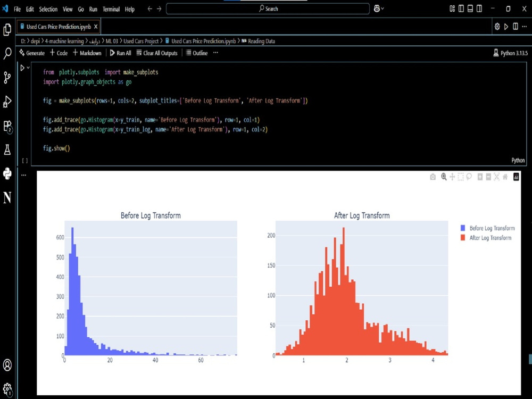Close the notebook tab with X

pyautogui.click(x=96, y=27)
